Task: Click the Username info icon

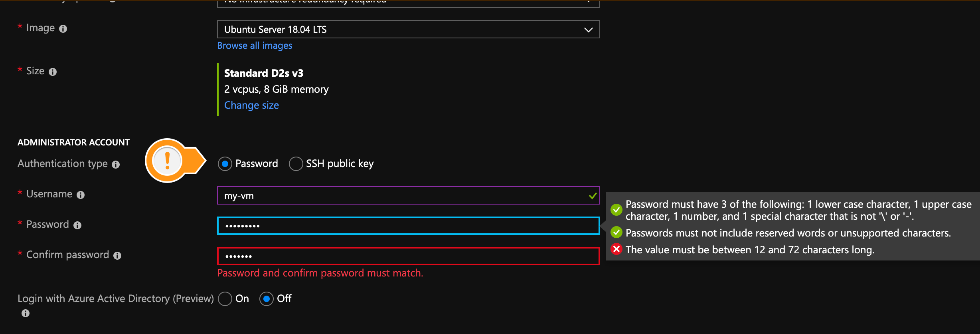Action: pos(81,195)
